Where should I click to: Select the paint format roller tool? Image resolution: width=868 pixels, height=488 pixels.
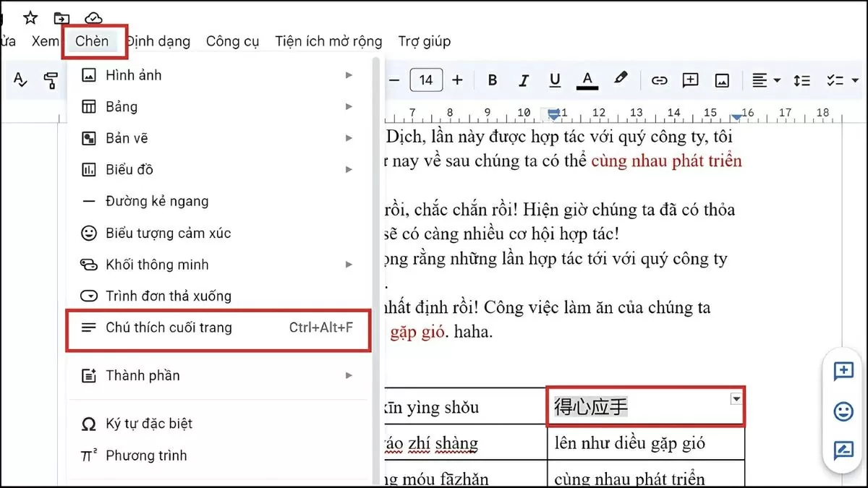tap(51, 80)
